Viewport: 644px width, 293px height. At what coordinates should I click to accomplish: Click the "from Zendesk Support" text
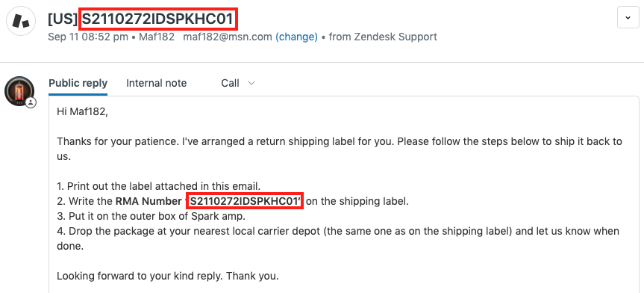(383, 37)
